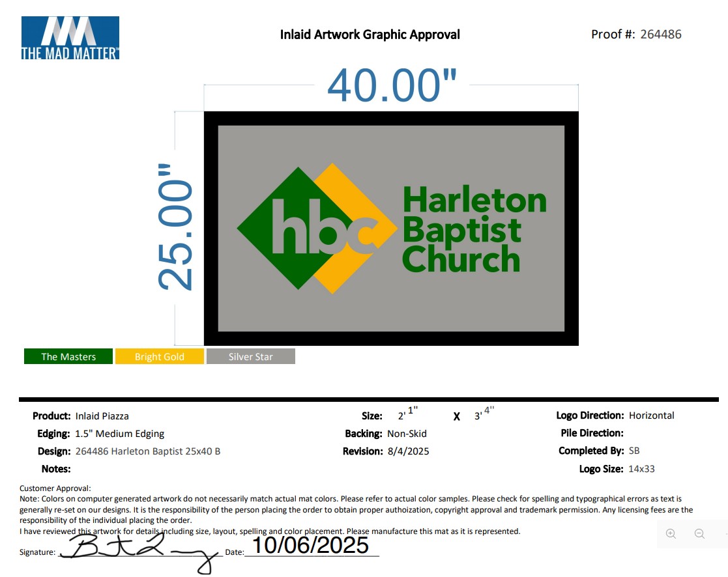Click the zoom out magnifier icon
Image resolution: width=728 pixels, height=577 pixels.
pos(699,534)
